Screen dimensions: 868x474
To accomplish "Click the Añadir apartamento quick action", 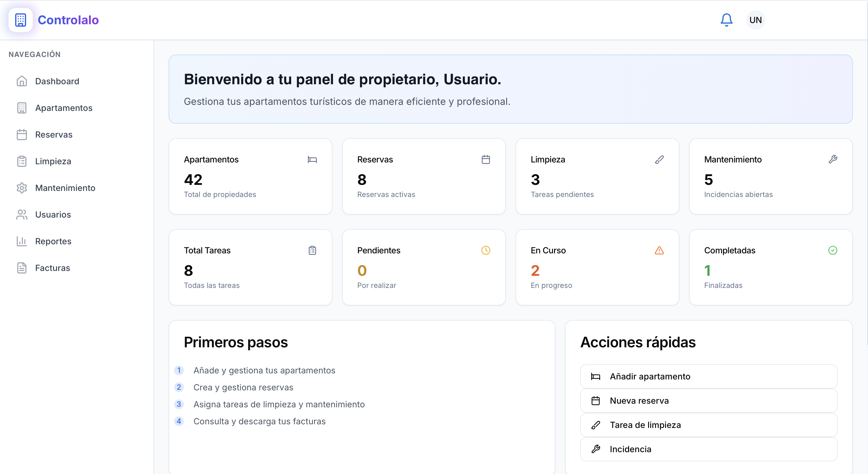I will click(708, 377).
